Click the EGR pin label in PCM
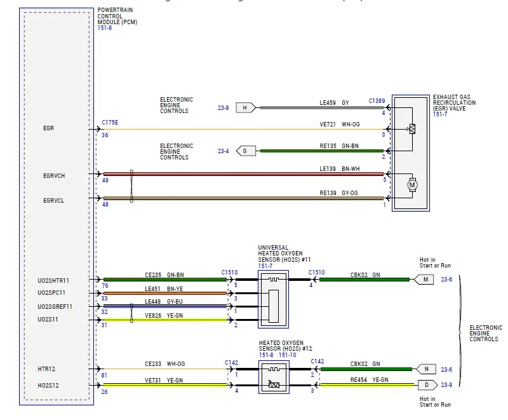The height and width of the screenshot is (420, 508). click(x=49, y=128)
